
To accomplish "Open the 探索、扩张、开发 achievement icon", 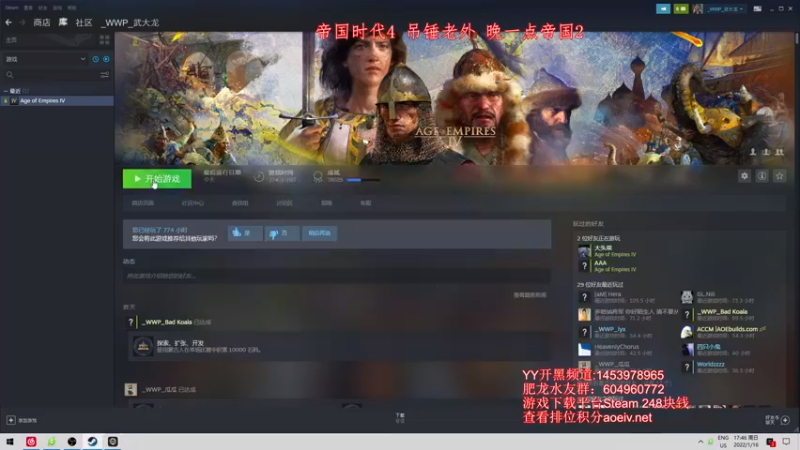I will point(143,346).
